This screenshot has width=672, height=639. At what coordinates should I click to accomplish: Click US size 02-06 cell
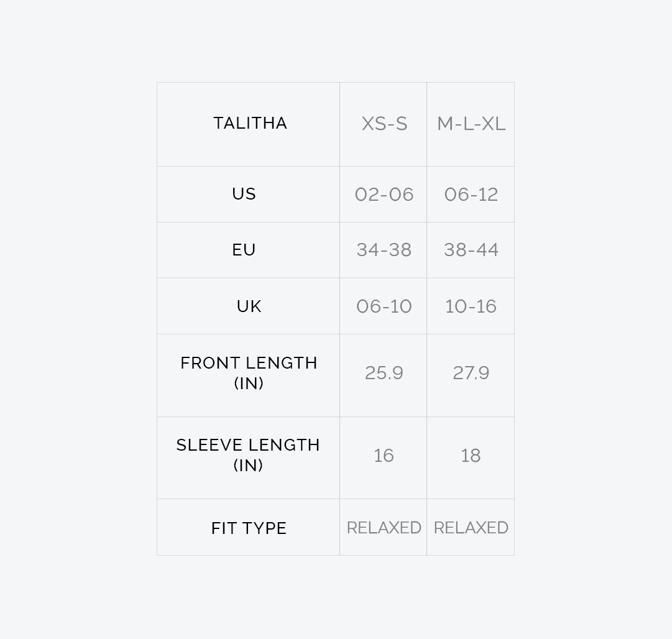384,195
